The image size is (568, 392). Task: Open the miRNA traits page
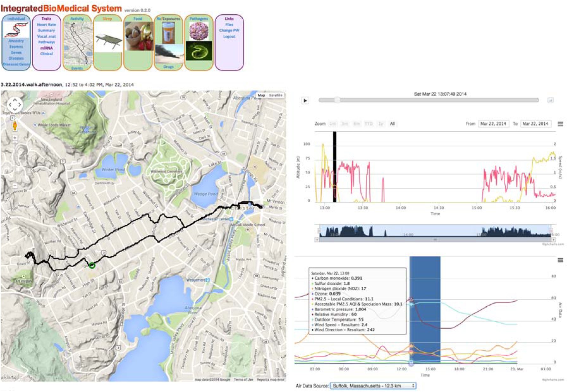[47, 48]
